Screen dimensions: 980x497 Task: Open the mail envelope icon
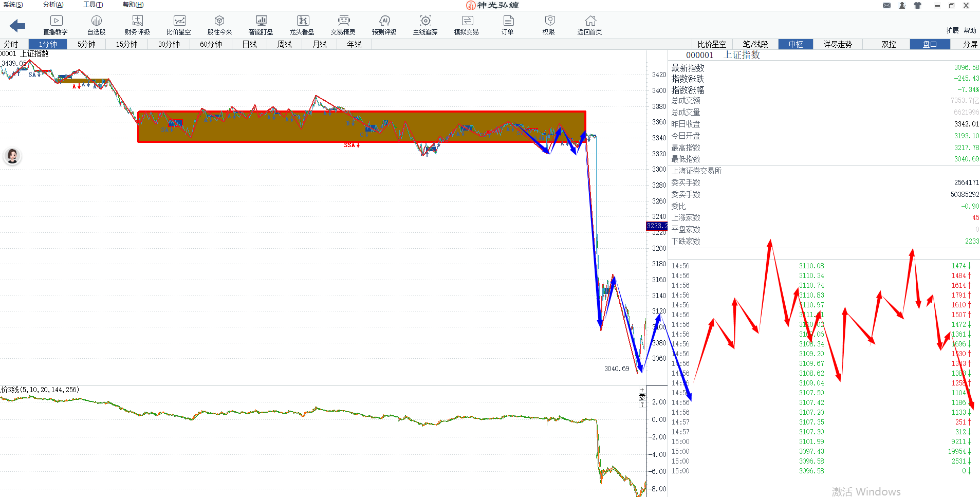pyautogui.click(x=886, y=5)
